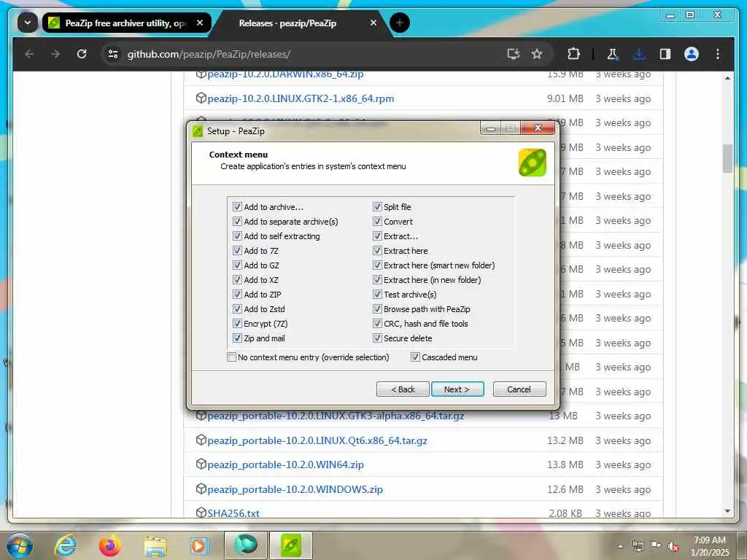Toggle the Add to 7Z checkbox
The image size is (747, 560).
click(x=237, y=251)
